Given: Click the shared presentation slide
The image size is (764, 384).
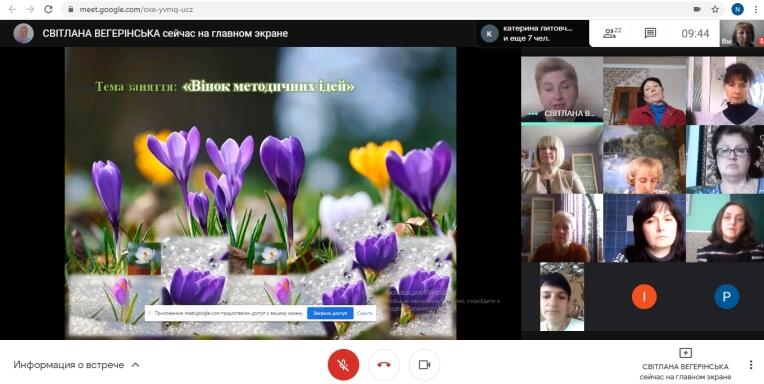Looking at the screenshot, I should [261, 193].
